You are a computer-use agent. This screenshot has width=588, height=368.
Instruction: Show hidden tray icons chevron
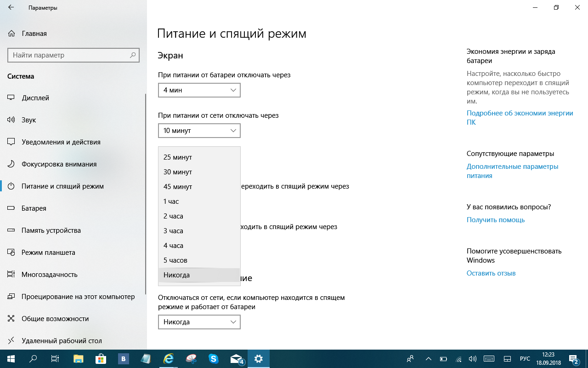429,359
